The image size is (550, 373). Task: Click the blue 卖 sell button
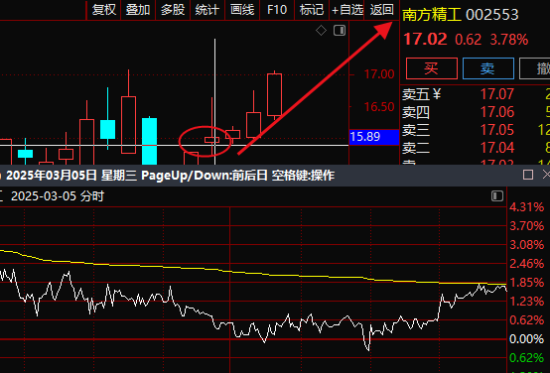pos(488,68)
